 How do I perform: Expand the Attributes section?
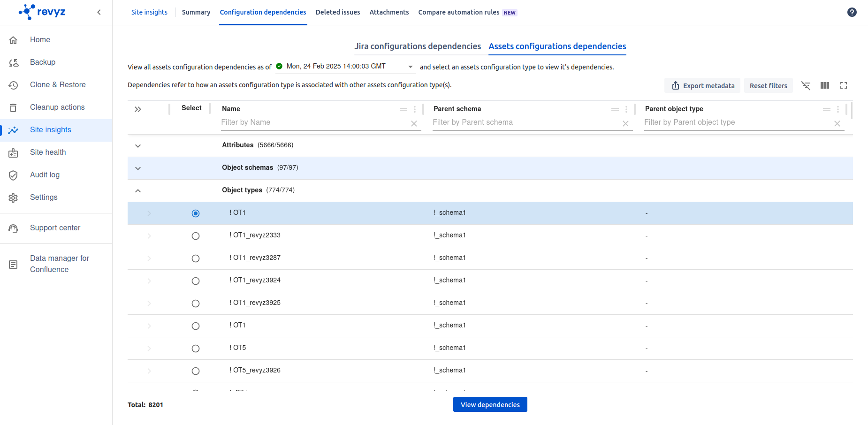(x=137, y=145)
